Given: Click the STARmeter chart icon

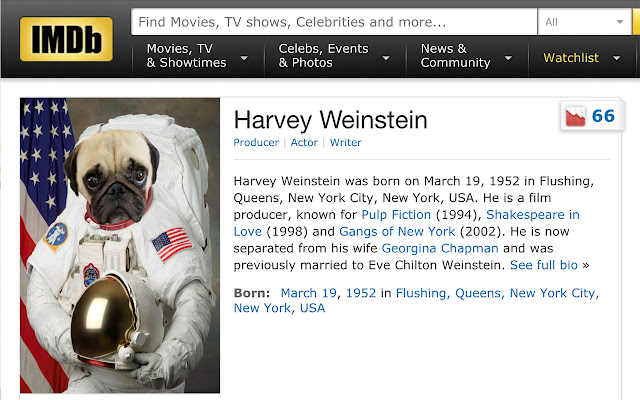Looking at the screenshot, I should [575, 116].
